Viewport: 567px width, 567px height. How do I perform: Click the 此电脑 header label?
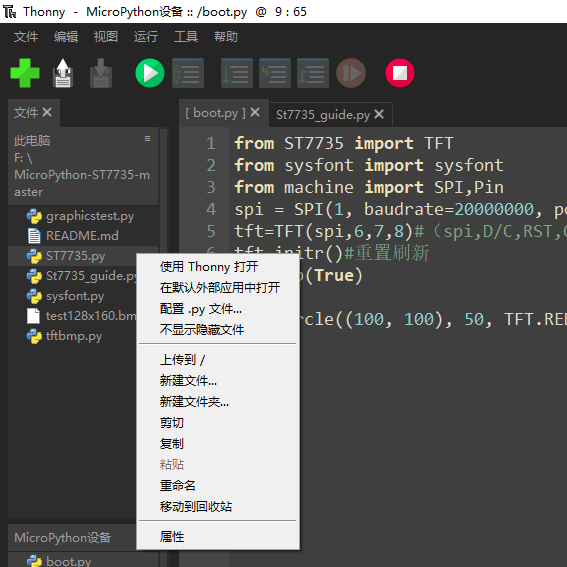click(x=32, y=140)
